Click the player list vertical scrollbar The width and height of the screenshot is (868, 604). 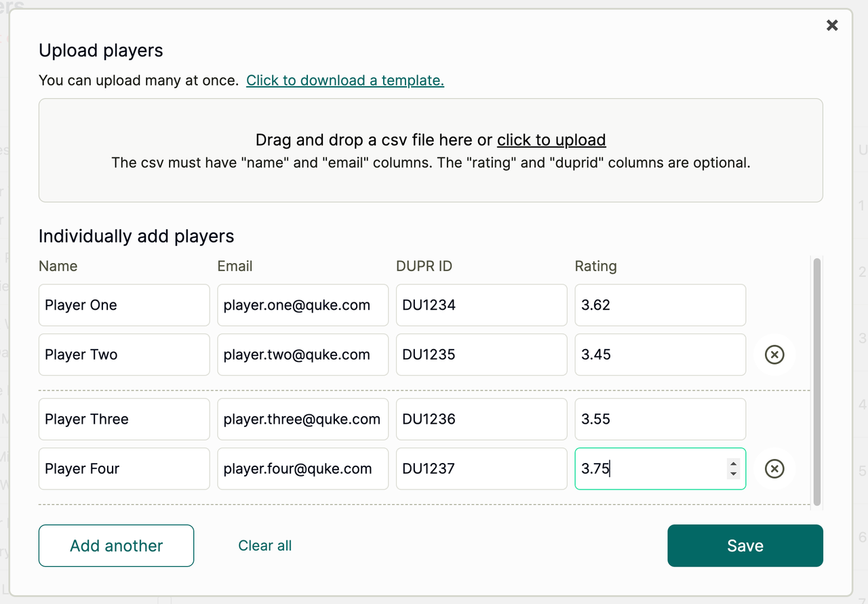816,380
